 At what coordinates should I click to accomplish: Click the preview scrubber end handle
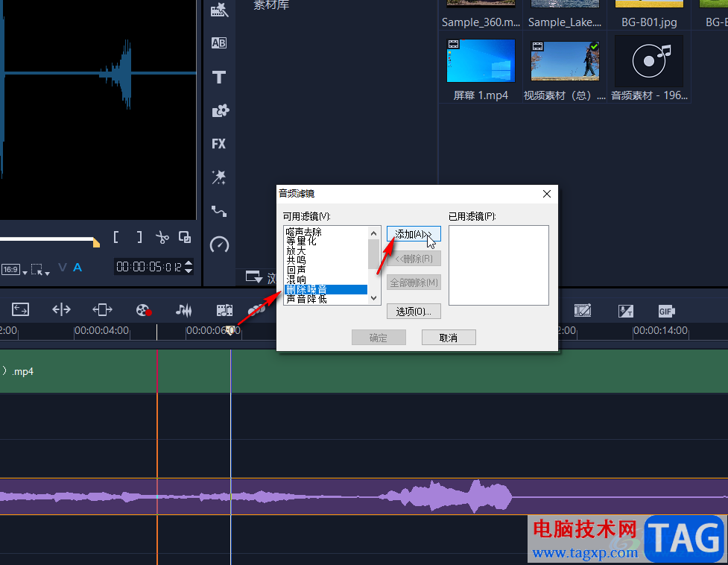(96, 242)
